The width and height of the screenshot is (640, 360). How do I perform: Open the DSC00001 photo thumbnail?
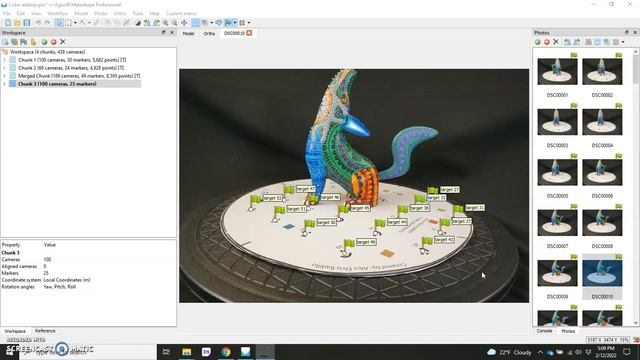tap(557, 72)
